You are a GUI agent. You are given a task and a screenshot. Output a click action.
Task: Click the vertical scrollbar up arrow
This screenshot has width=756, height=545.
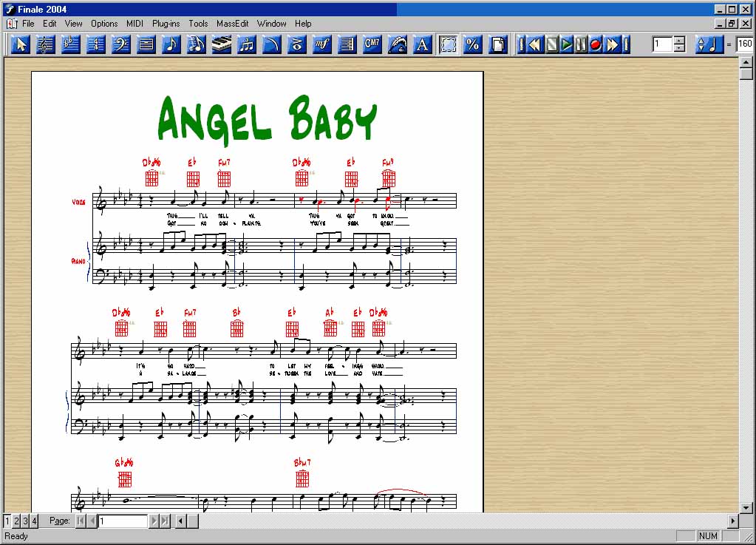[x=746, y=62]
